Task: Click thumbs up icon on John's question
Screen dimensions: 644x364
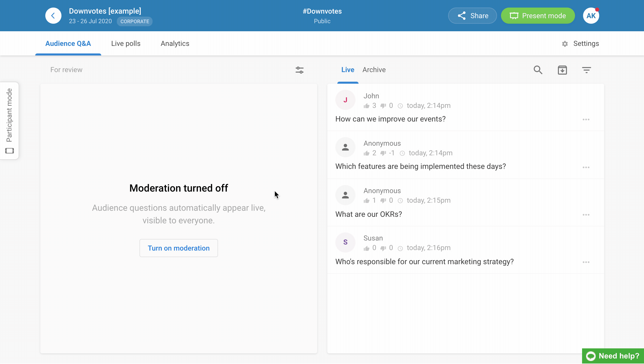Action: click(x=366, y=106)
